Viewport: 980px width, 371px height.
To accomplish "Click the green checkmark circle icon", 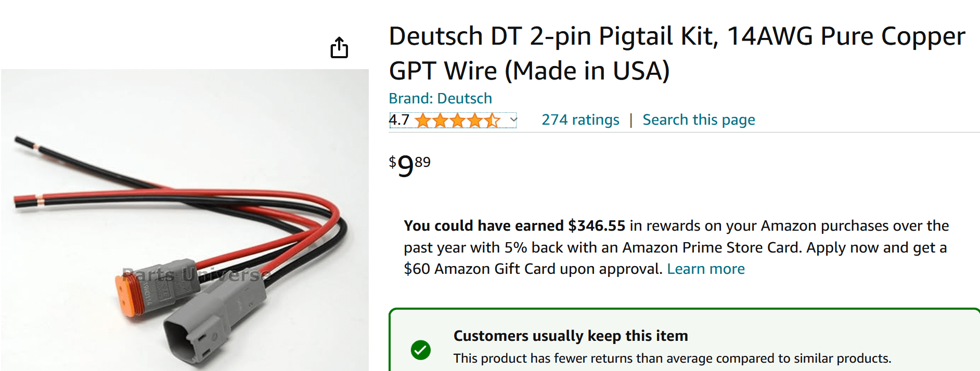I will pyautogui.click(x=420, y=350).
